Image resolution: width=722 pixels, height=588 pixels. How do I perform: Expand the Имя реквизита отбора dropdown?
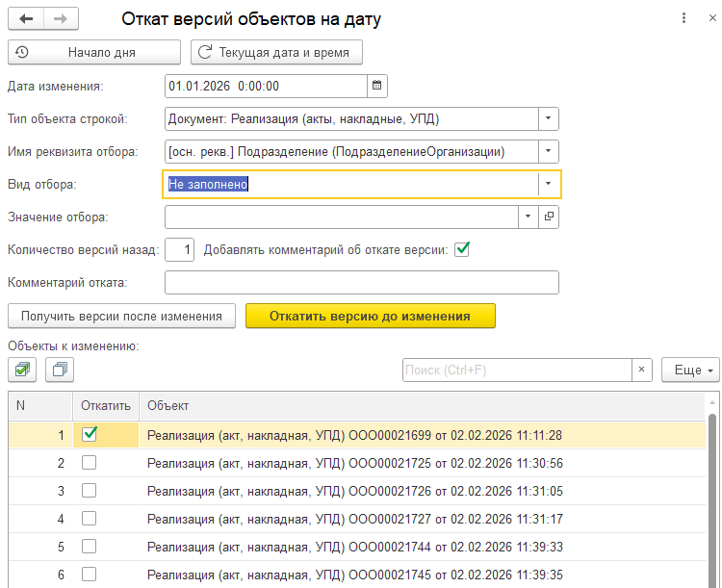click(x=548, y=151)
